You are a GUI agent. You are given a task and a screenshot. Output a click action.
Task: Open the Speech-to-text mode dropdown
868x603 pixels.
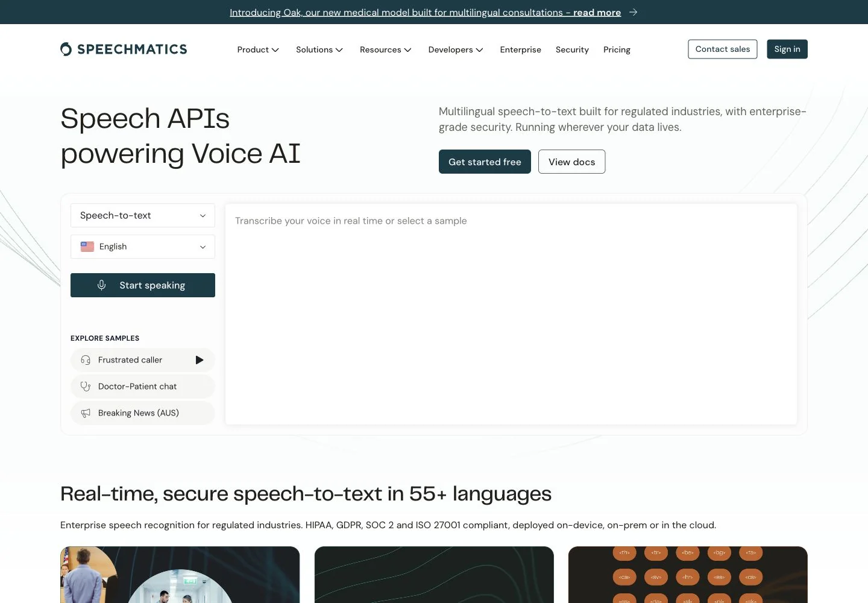coord(143,215)
